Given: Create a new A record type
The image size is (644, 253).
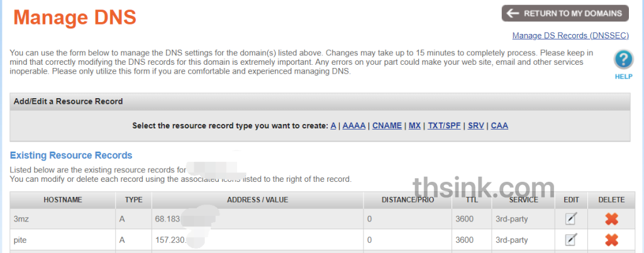Looking at the screenshot, I should pos(333,126).
